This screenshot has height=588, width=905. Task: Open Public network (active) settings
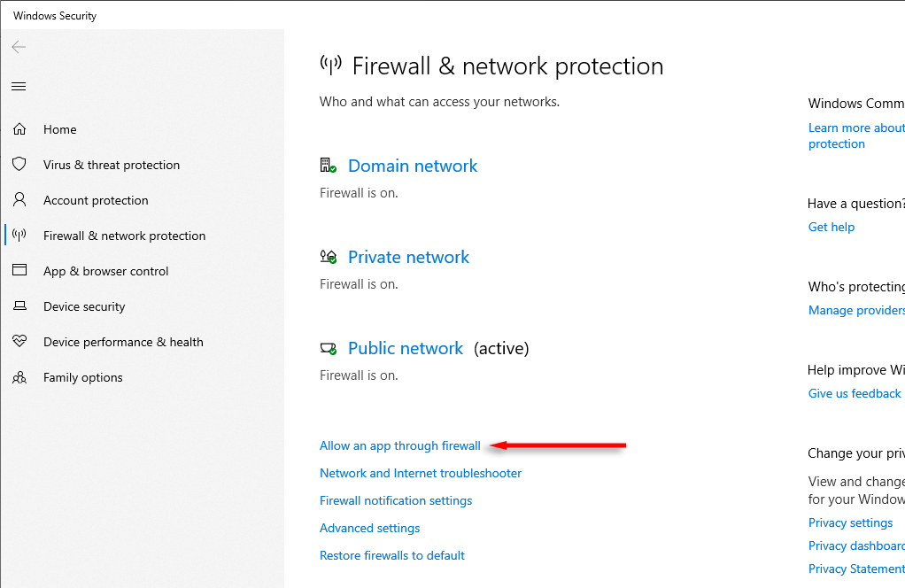point(405,348)
